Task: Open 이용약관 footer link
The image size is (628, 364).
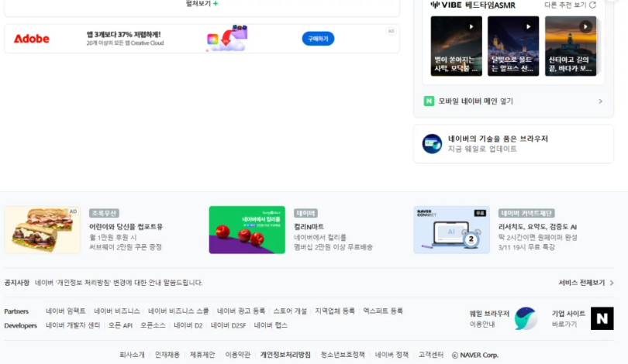Action: 237,355
